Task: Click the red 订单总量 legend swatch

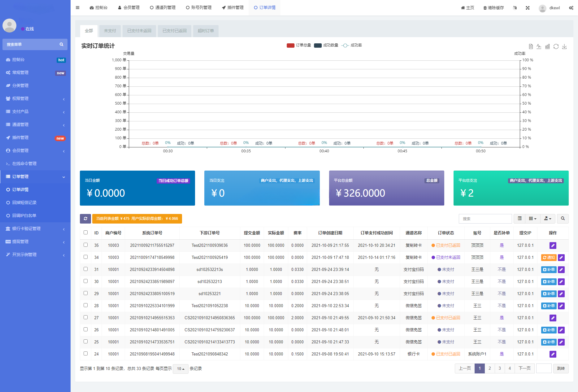Action: (x=290, y=45)
